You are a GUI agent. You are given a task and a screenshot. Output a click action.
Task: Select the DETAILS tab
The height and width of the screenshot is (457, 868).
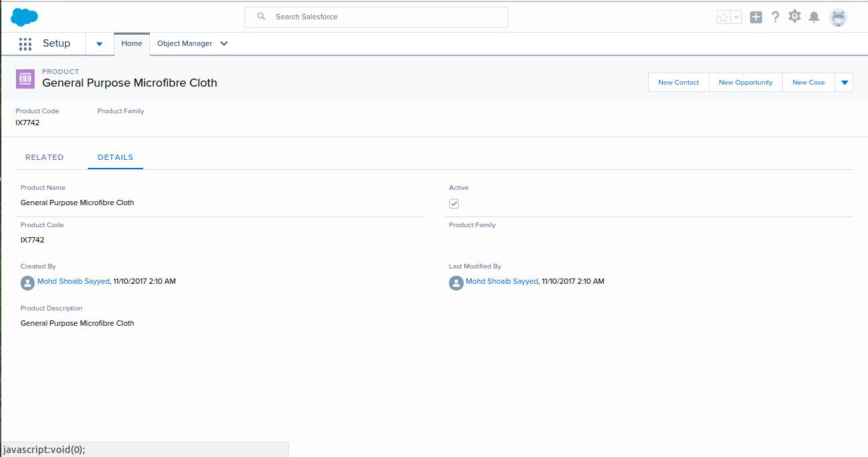click(x=115, y=157)
